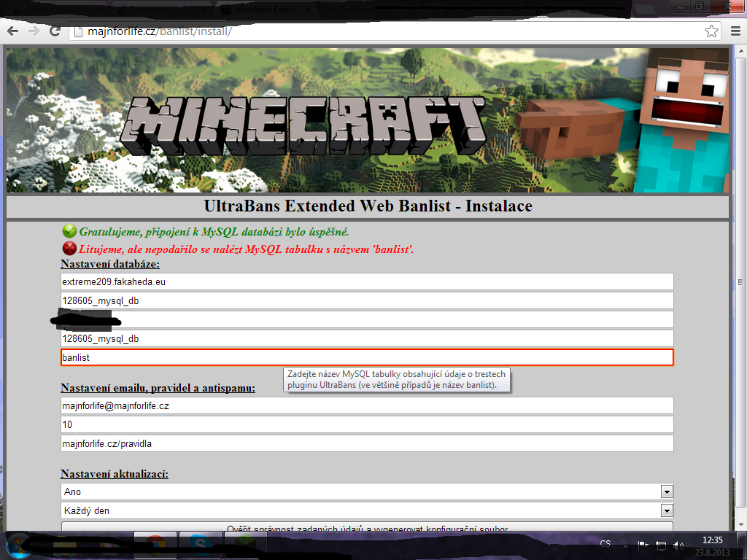Viewport: 747px width, 560px height.
Task: Open the Action Center flag icon
Action: (643, 545)
